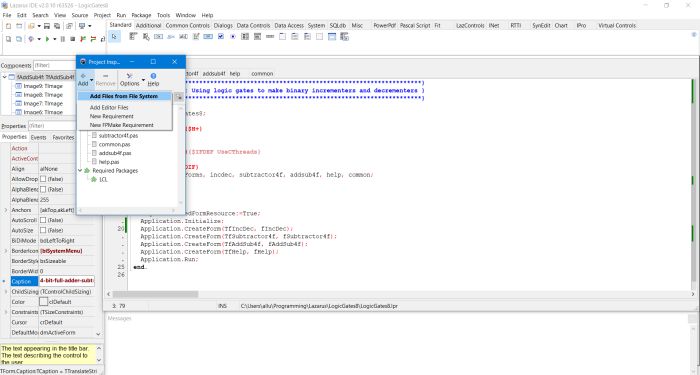Click the Open file toolbar icon

(x=31, y=26)
